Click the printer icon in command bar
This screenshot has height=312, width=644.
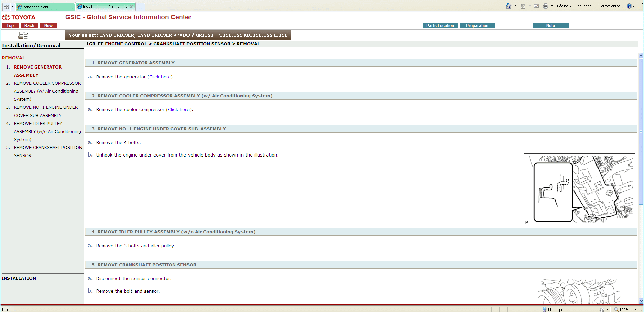pyautogui.click(x=545, y=6)
